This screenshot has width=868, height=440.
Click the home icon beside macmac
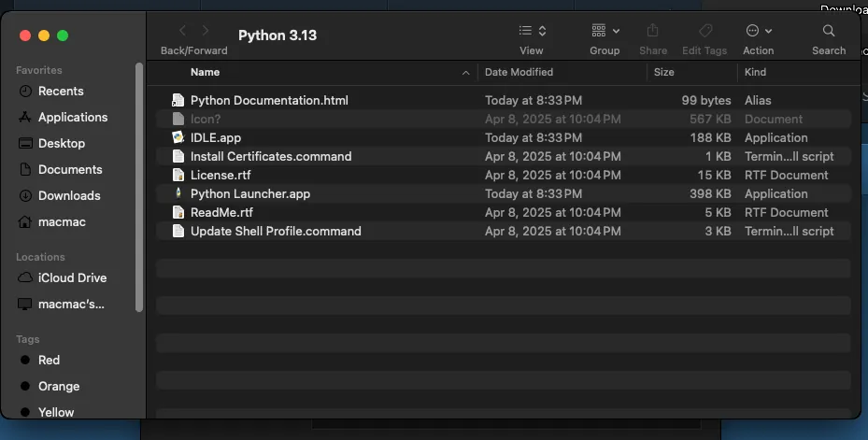[25, 222]
